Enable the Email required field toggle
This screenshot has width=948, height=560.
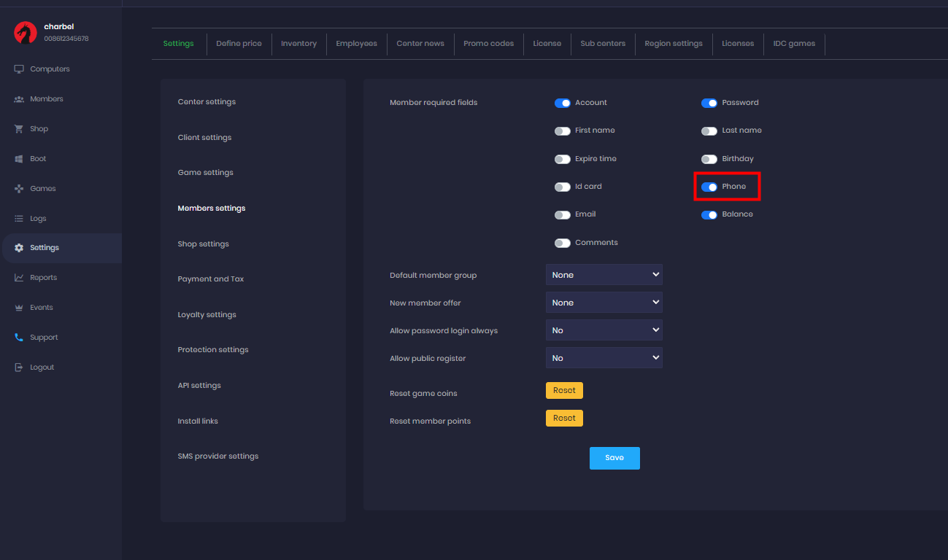[x=562, y=214]
